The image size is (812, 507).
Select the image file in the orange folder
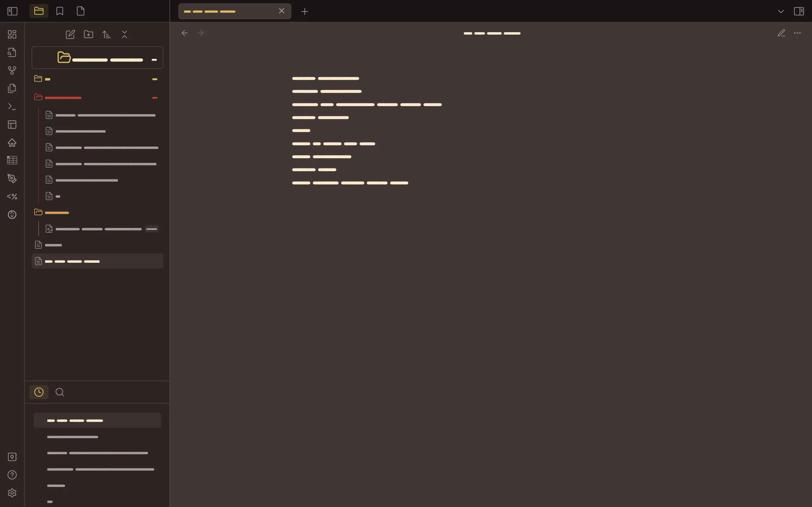(98, 229)
